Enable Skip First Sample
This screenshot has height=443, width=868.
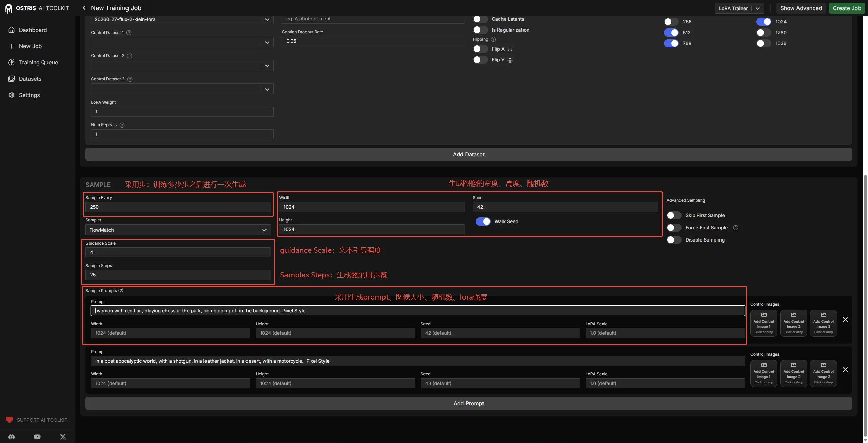point(674,215)
